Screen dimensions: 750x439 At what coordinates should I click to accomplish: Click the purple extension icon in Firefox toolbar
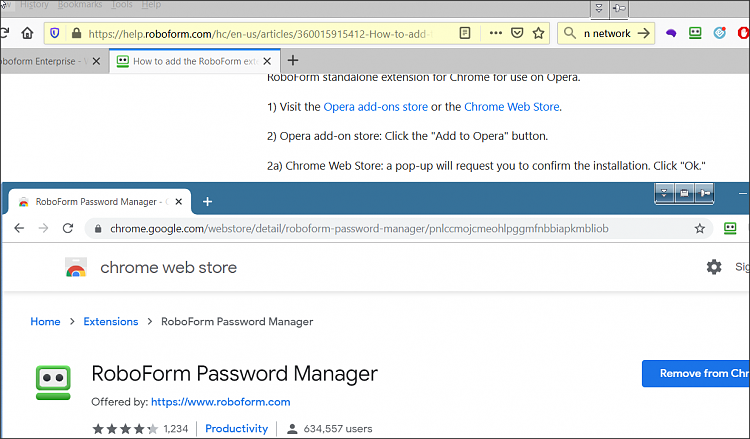671,33
